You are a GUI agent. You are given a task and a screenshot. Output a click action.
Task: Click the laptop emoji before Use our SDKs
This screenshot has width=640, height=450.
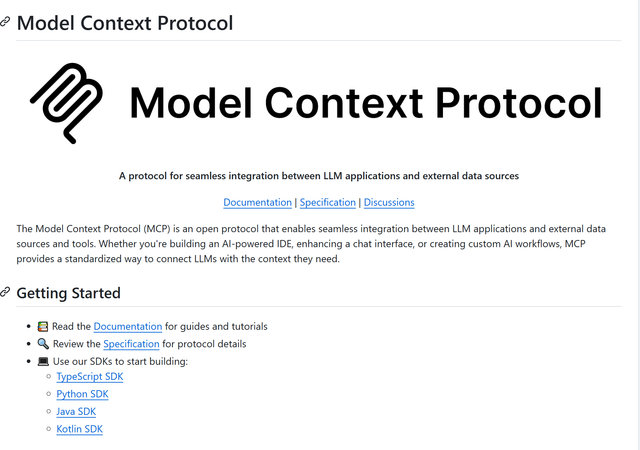click(x=43, y=361)
